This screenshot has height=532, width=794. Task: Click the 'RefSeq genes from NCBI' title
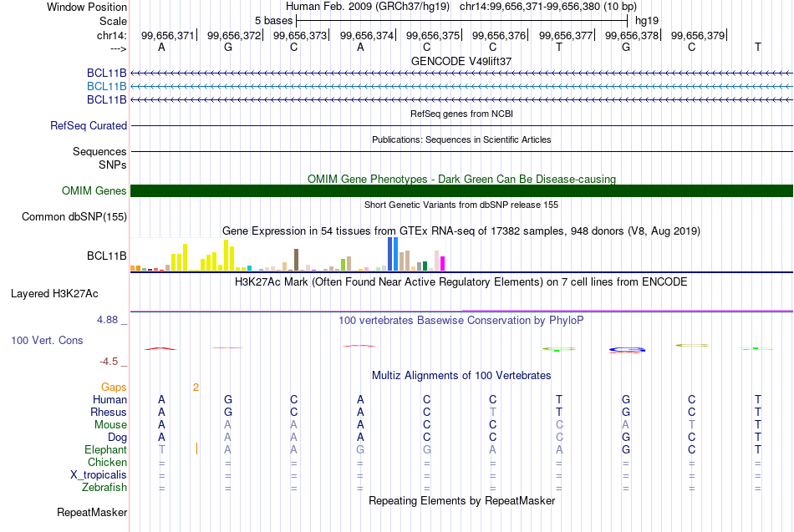tap(461, 114)
